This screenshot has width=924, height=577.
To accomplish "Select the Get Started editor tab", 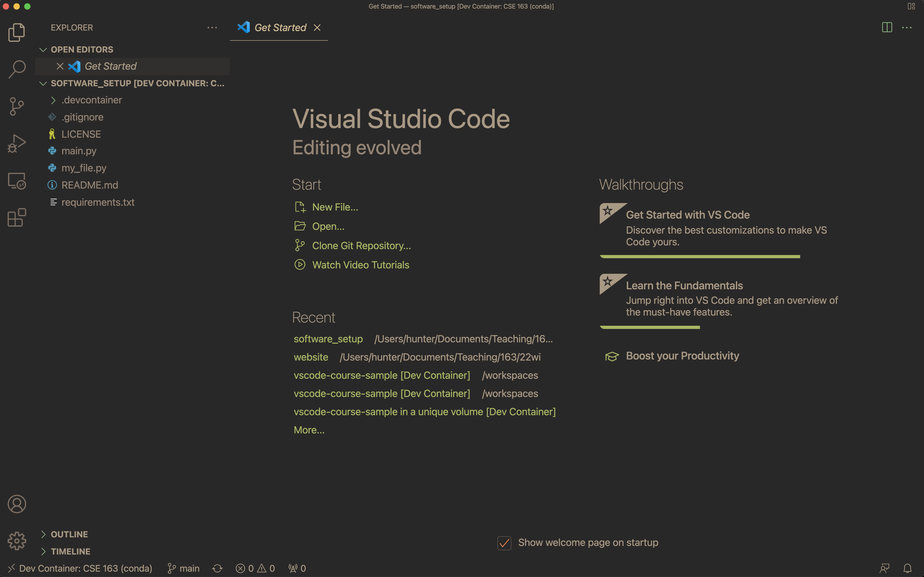I will (x=279, y=28).
